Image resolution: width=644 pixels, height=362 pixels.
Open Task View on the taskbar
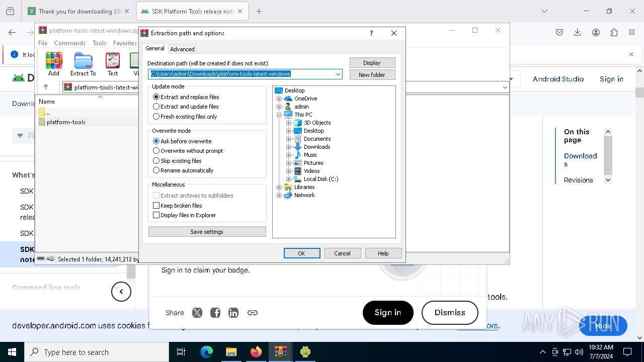tap(181, 352)
